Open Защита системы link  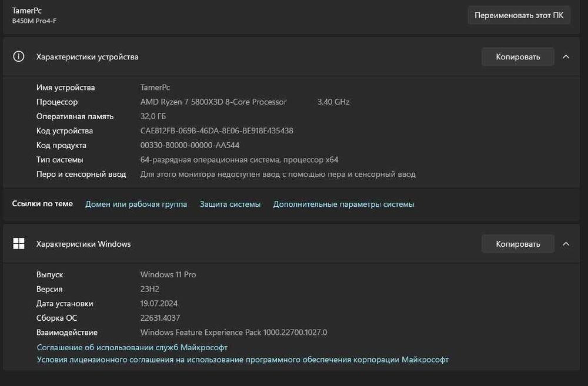coord(230,204)
